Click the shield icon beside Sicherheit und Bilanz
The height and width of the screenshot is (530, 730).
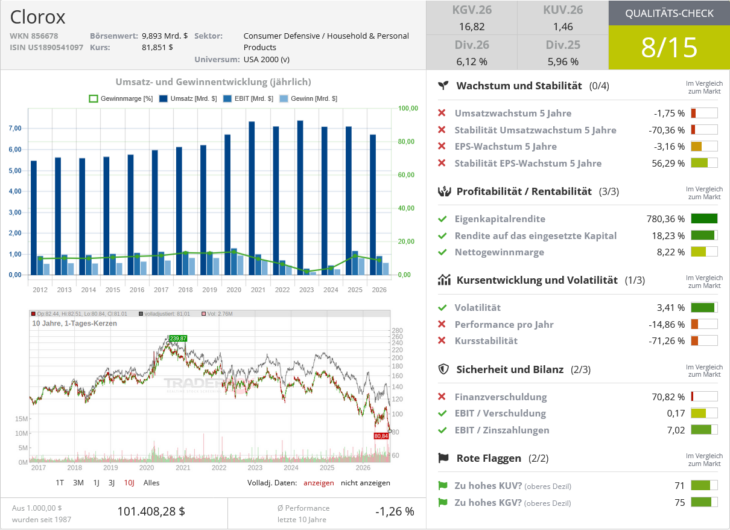click(444, 369)
